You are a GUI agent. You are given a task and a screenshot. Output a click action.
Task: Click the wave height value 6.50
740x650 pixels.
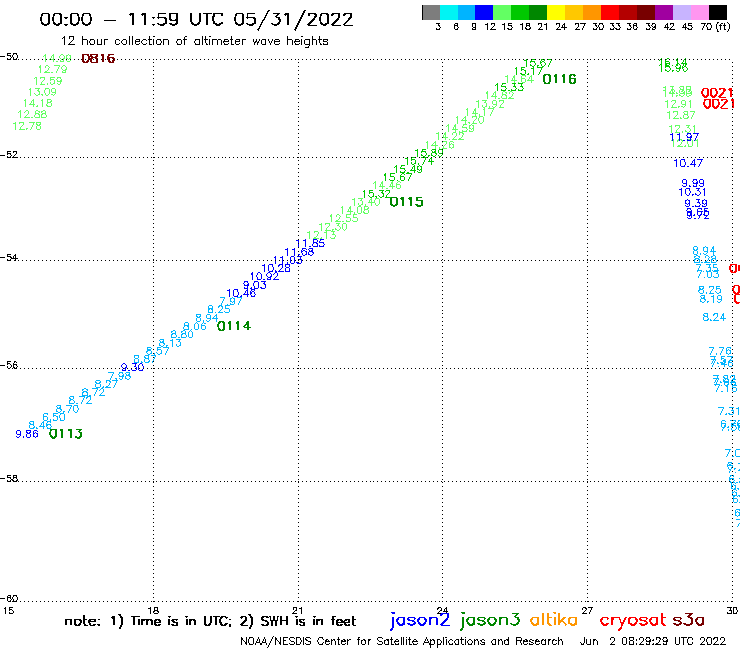54,417
